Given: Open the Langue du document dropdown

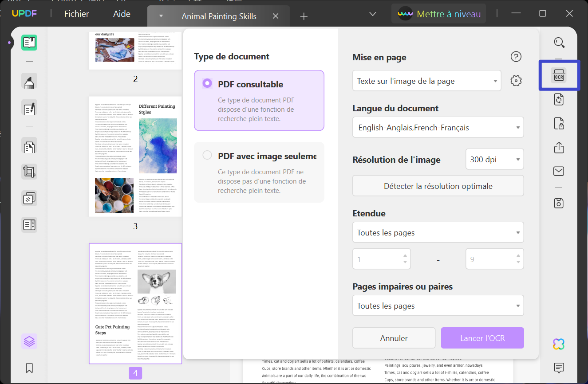Looking at the screenshot, I should tap(438, 127).
